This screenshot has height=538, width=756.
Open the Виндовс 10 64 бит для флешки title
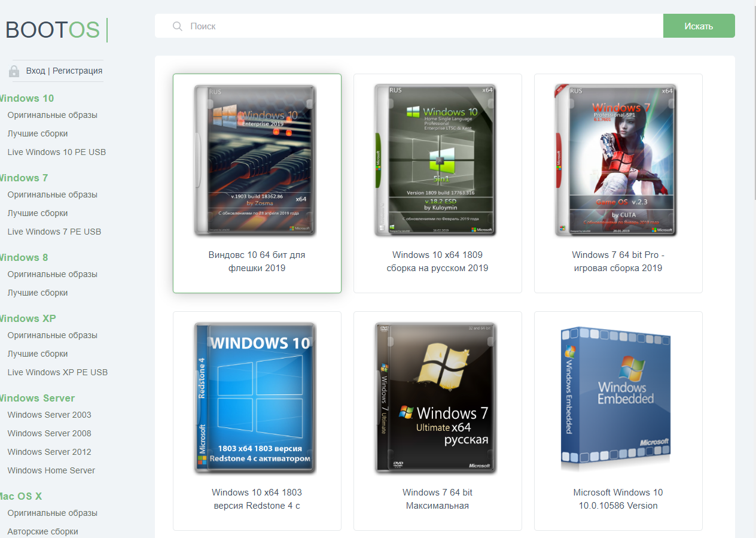click(257, 262)
